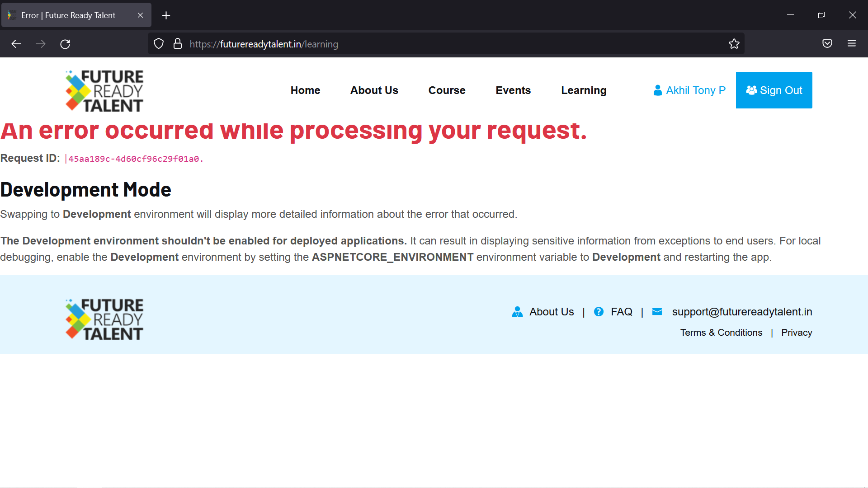Open the Terms & Conditions link

(721, 333)
